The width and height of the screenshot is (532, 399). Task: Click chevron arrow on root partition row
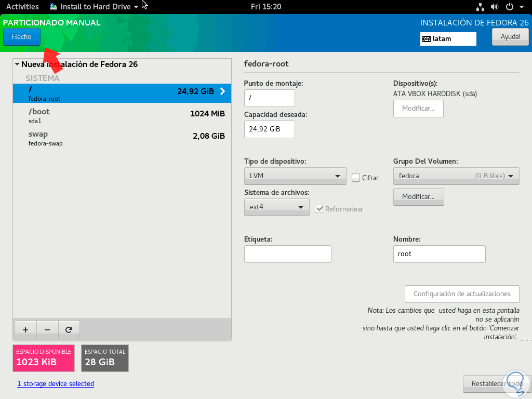[x=222, y=91]
